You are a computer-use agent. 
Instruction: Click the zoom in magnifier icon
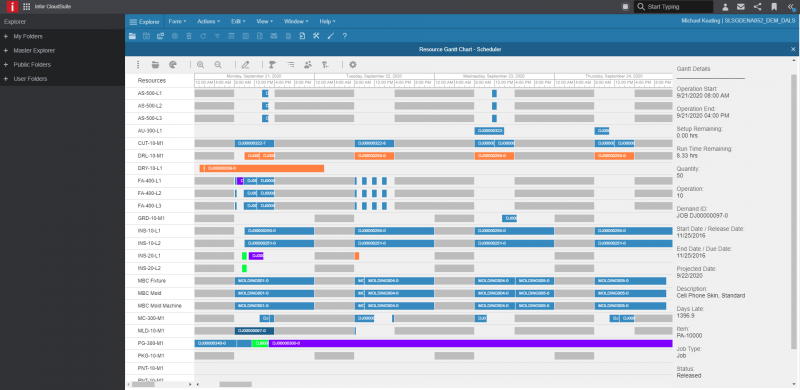[x=201, y=65]
